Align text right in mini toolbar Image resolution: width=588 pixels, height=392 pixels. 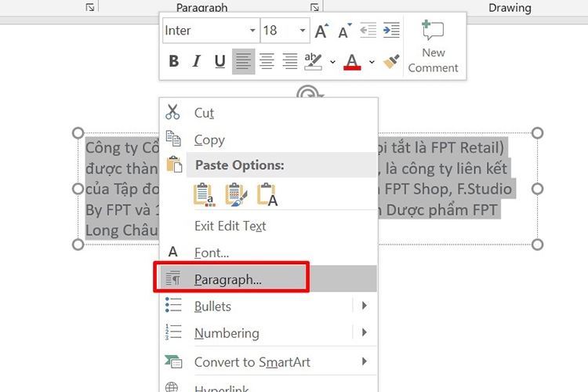pos(290,61)
